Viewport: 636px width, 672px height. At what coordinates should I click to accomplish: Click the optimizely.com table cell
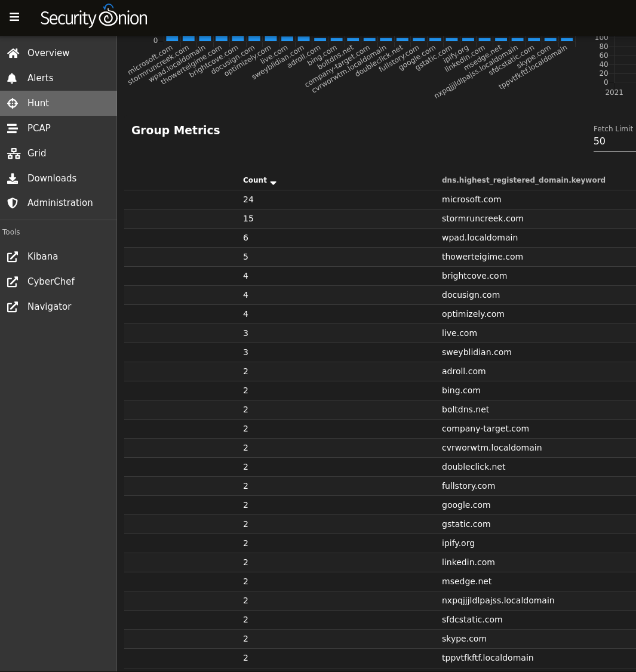pos(473,314)
